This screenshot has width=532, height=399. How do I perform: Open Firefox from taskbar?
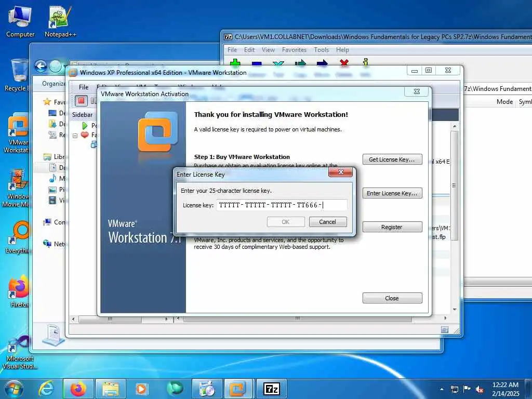78,389
